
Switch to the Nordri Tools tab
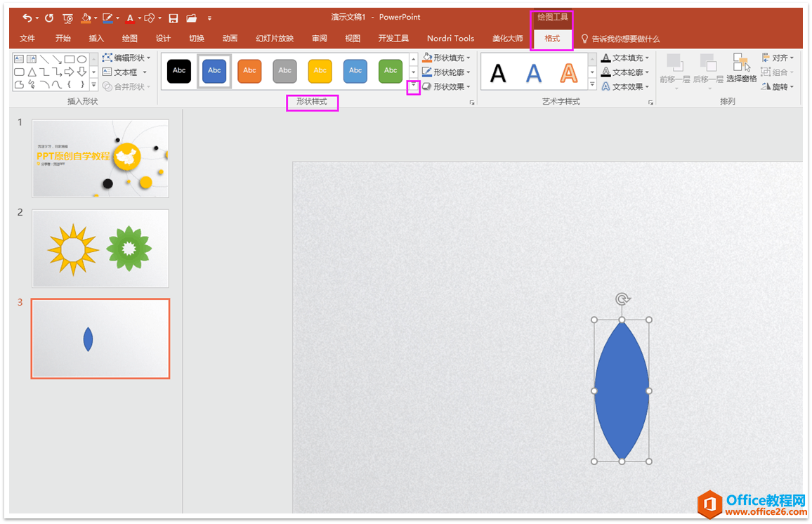coord(450,39)
